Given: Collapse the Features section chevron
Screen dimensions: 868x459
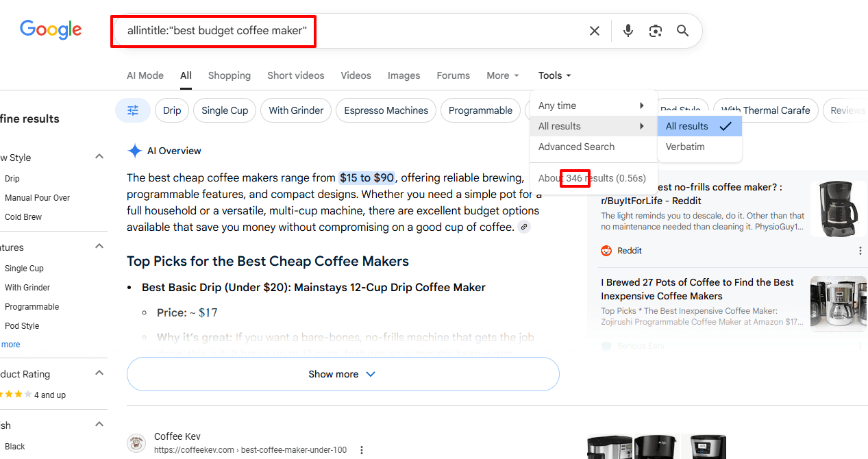Looking at the screenshot, I should point(99,247).
